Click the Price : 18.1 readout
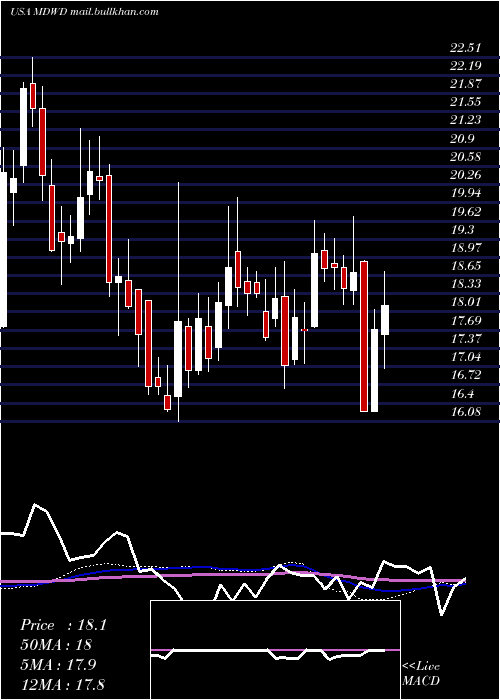Image resolution: width=500 pixels, height=700 pixels. (63, 625)
